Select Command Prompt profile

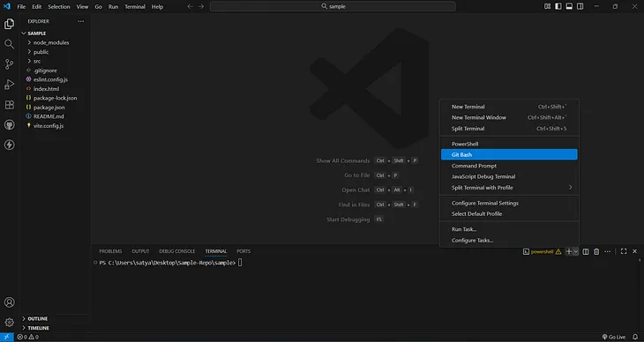509,166
